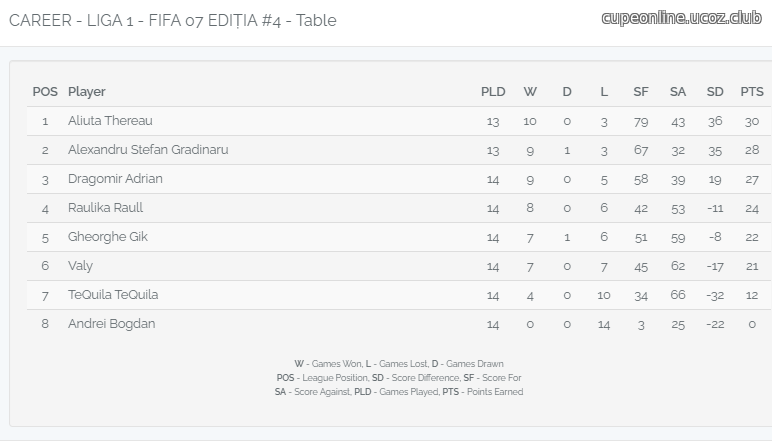Click the Valy player name
The height and width of the screenshot is (441, 772).
pyautogui.click(x=80, y=266)
